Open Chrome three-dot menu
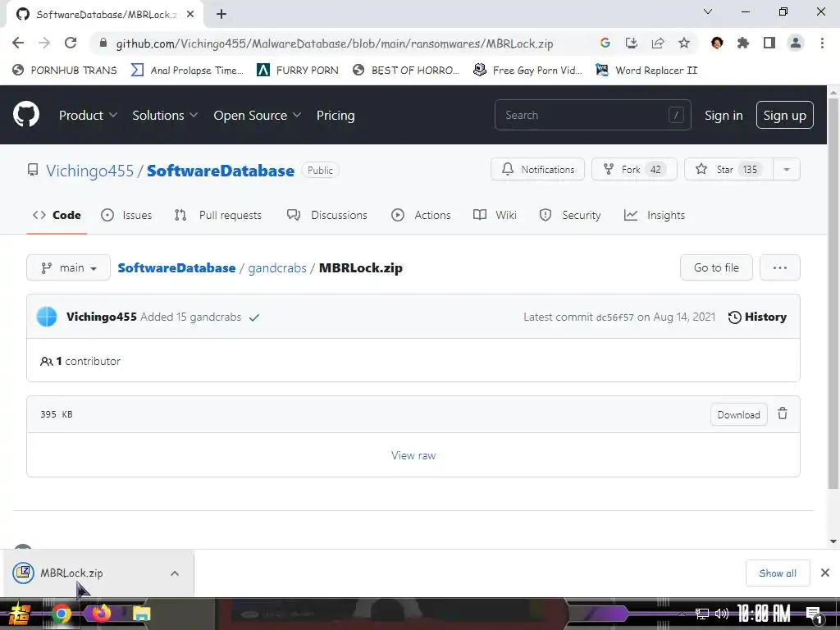The height and width of the screenshot is (630, 840). point(822,43)
